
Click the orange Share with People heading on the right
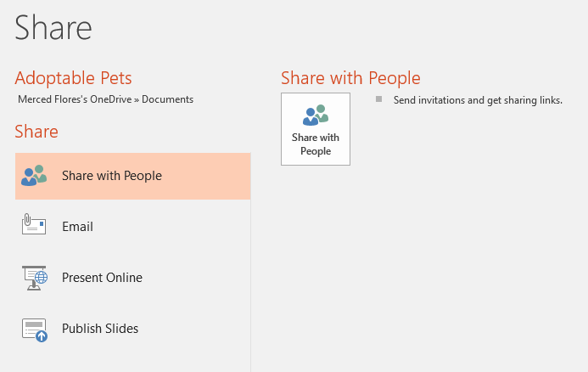[x=350, y=78]
